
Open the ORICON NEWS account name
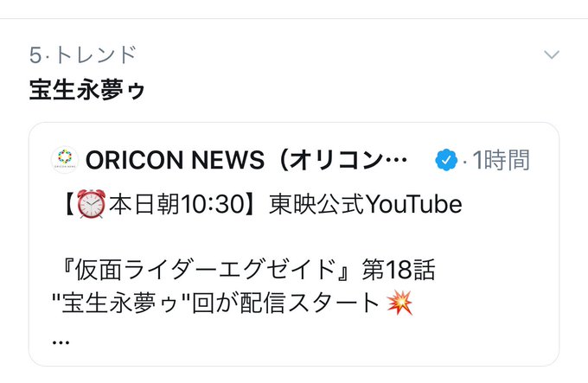[x=246, y=160]
